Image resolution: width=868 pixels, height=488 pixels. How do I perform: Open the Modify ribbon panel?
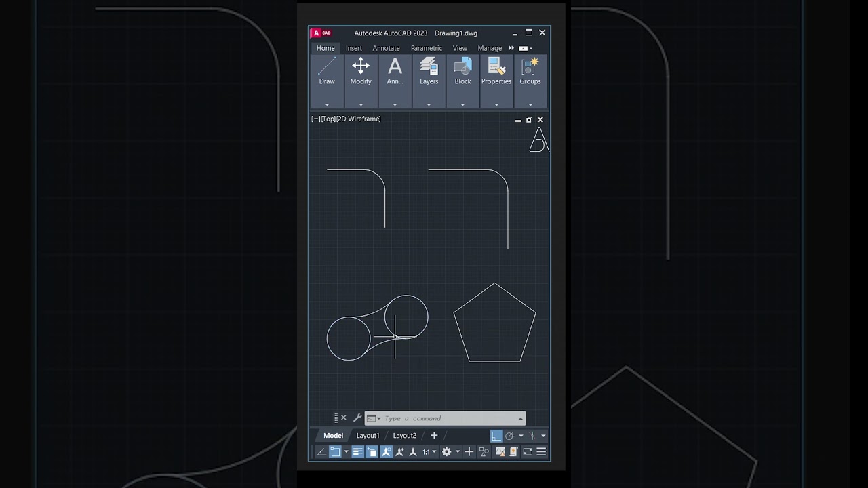tap(361, 81)
